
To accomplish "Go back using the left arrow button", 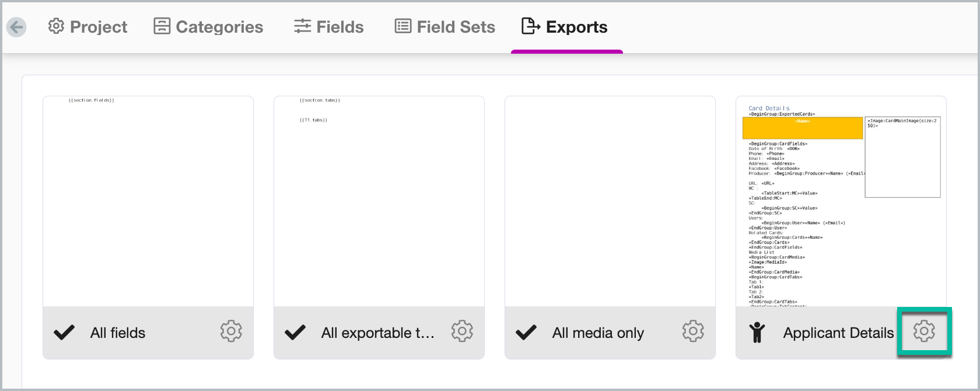I will pyautogui.click(x=16, y=27).
